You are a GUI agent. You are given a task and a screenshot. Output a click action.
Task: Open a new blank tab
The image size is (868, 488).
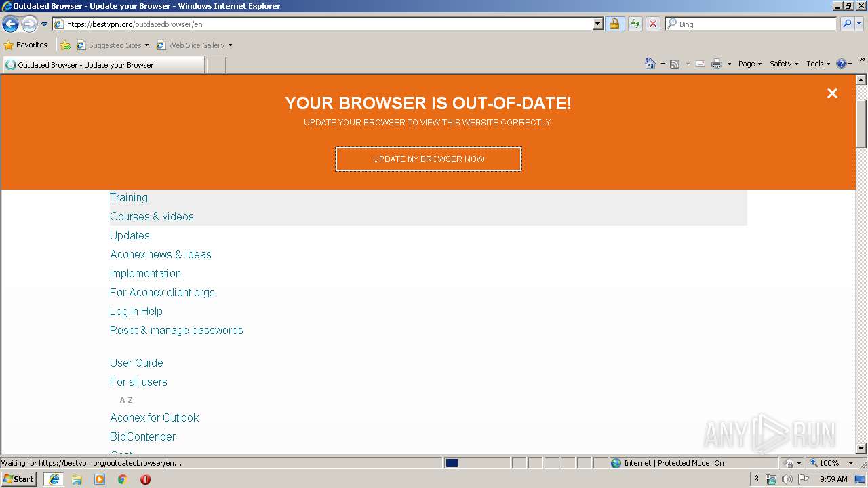(x=216, y=65)
